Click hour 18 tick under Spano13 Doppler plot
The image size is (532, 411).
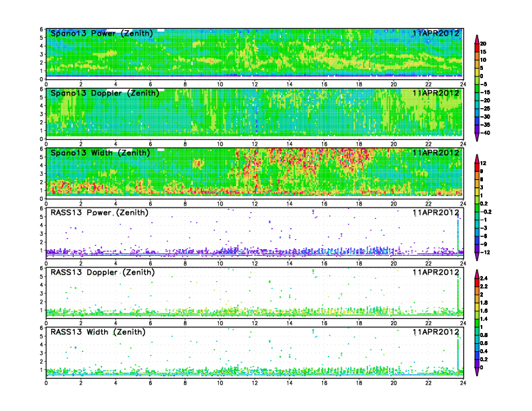coord(359,144)
